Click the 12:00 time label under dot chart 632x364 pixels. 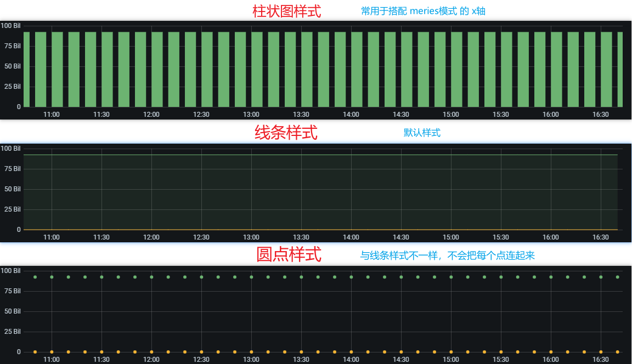(x=151, y=360)
